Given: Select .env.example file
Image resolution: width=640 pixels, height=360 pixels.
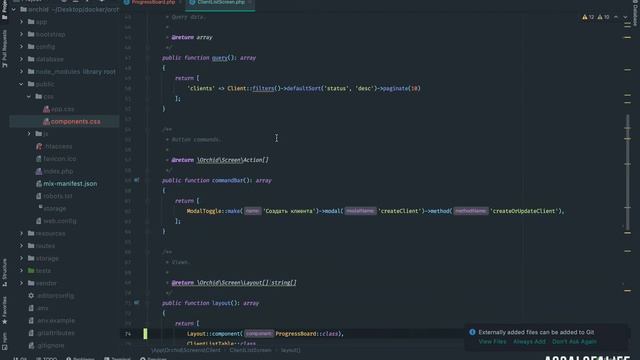Looking at the screenshot, I should pyautogui.click(x=56, y=320).
